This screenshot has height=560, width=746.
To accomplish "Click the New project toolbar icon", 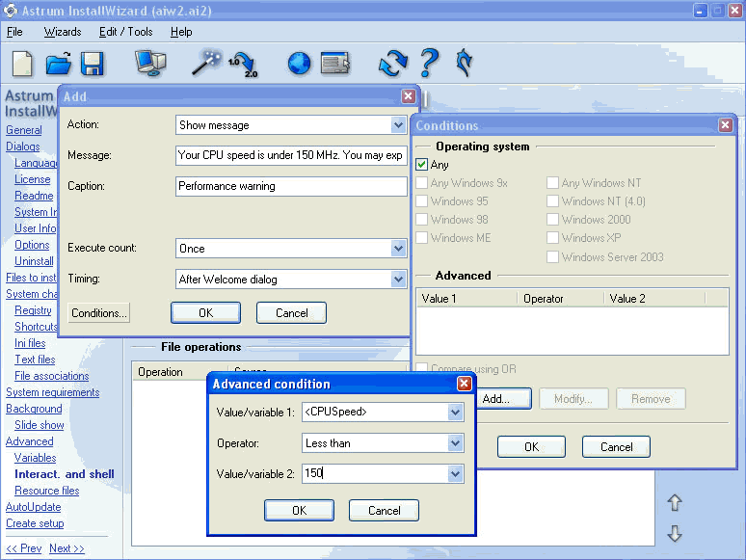I will tap(22, 64).
